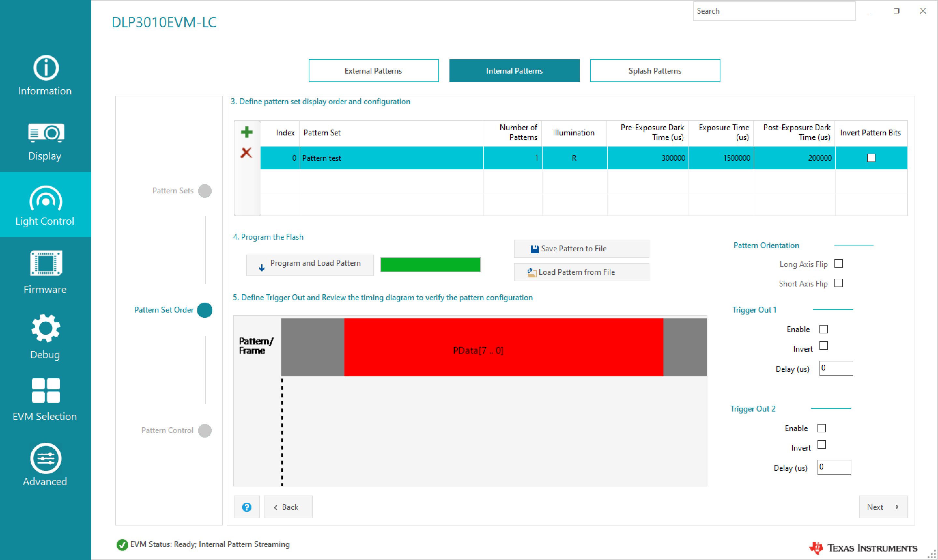
Task: Click Illumination cell showing R
Action: tap(575, 158)
